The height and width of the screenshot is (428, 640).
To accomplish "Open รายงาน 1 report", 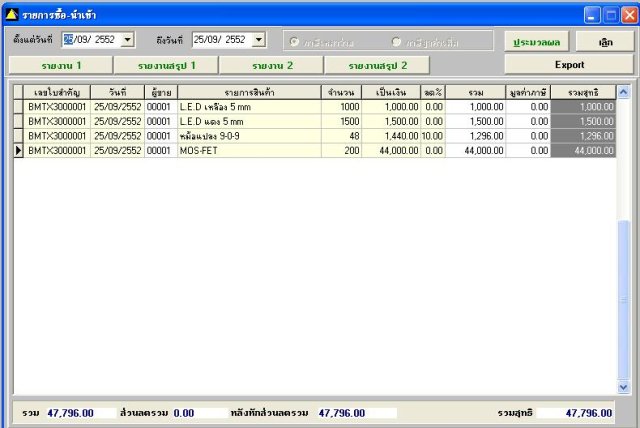I will click(x=61, y=65).
